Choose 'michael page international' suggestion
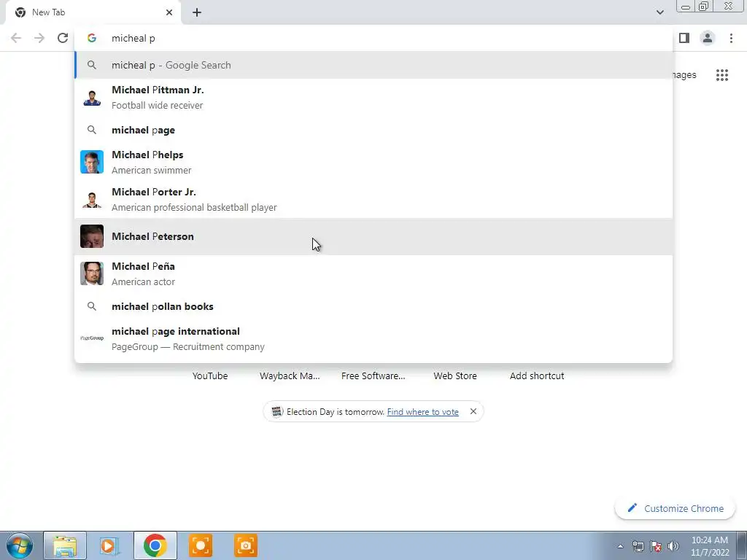 click(x=373, y=338)
